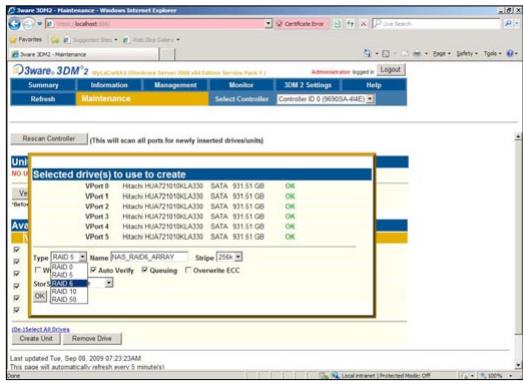Open the Favorites star button
This screenshot has height=384, width=523.
click(26, 40)
